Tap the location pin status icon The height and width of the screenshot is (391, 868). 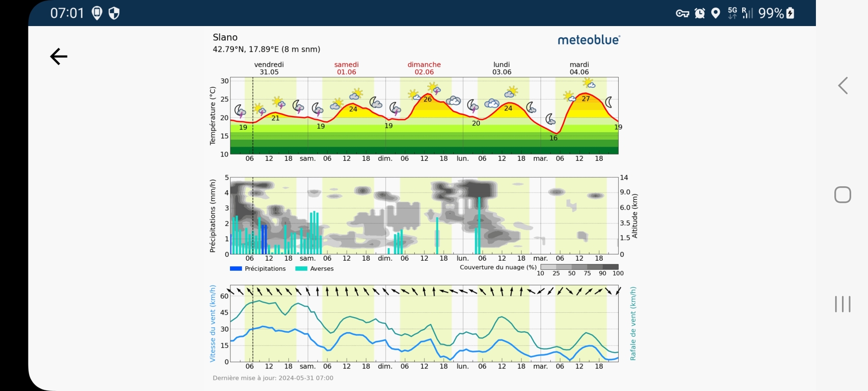(x=716, y=14)
